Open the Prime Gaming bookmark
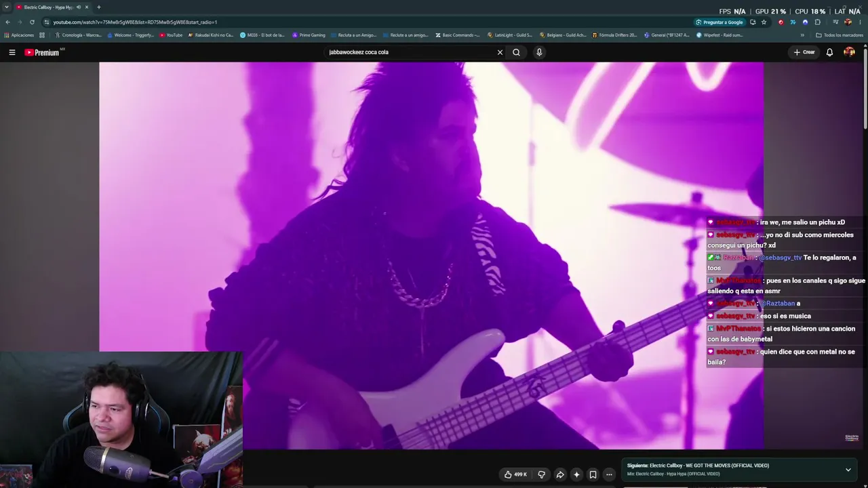The height and width of the screenshot is (488, 868). tap(309, 35)
